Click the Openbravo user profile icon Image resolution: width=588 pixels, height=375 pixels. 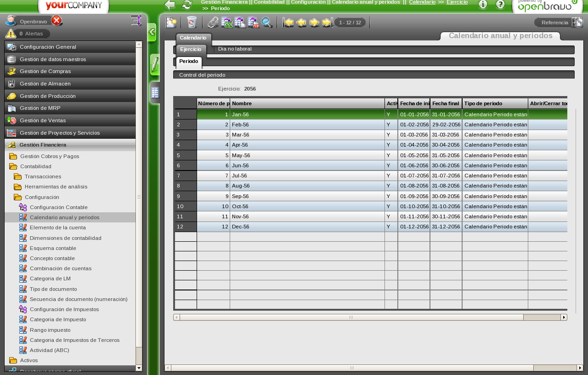[11, 21]
